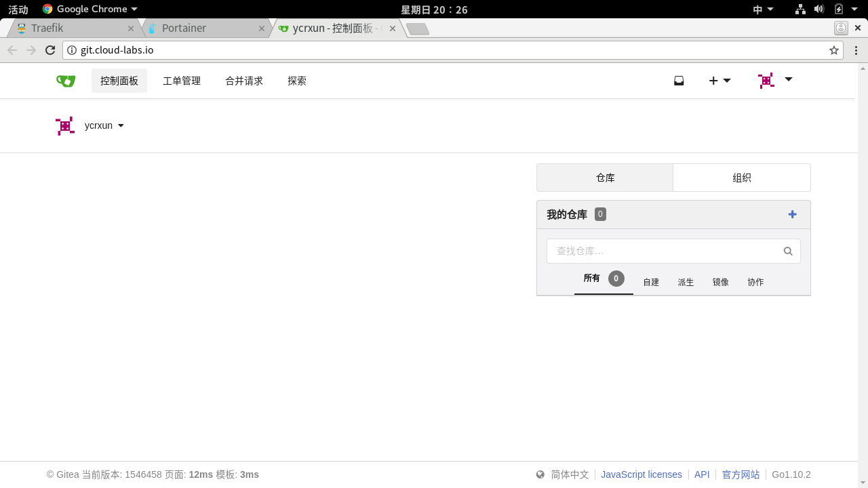This screenshot has height=488, width=868.
Task: Click the volume icon in system tray
Action: 819,9
